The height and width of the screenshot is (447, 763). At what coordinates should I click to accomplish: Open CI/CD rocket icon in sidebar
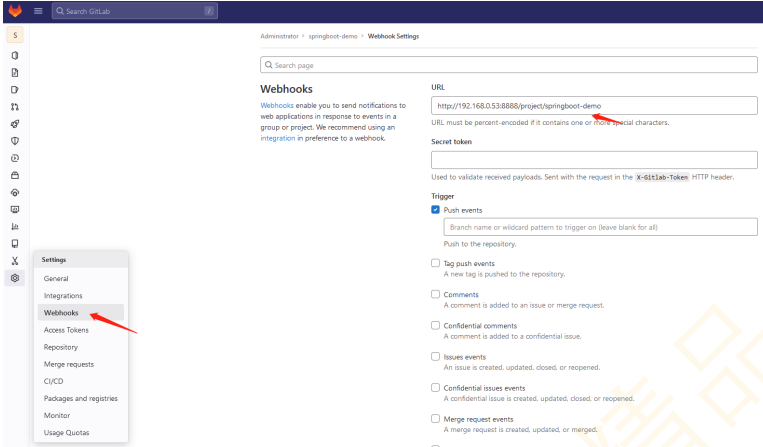[x=15, y=123]
